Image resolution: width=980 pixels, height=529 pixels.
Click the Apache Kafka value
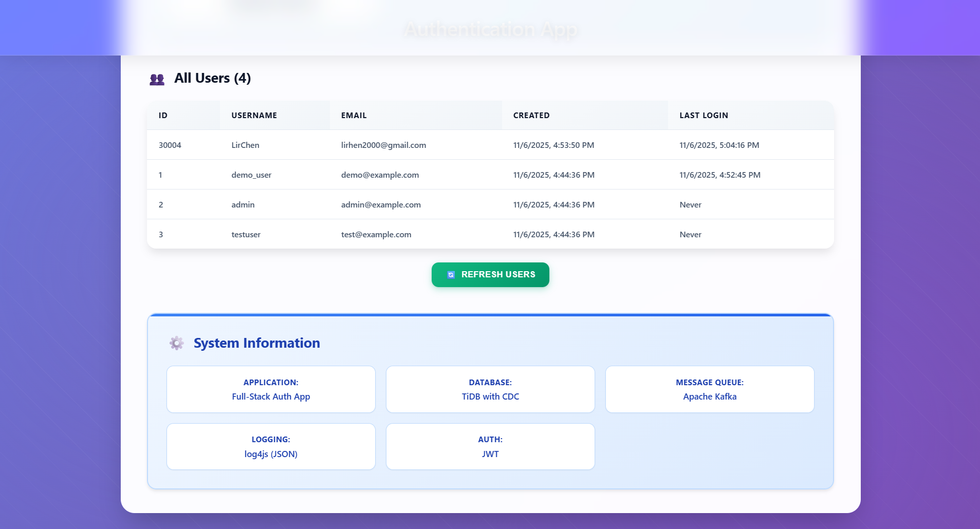[x=710, y=396]
